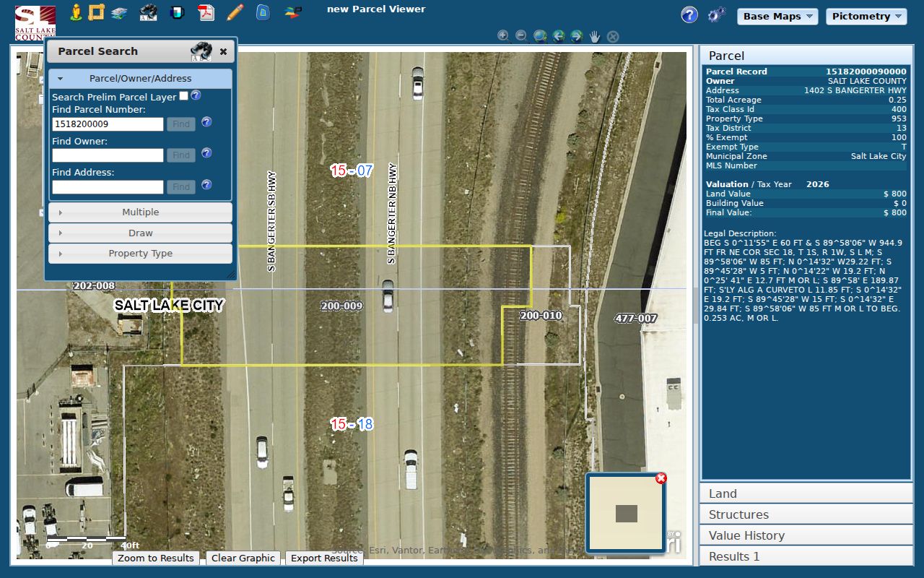This screenshot has height=578, width=924.
Task: Click the grey circled X clear tool
Action: point(613,36)
